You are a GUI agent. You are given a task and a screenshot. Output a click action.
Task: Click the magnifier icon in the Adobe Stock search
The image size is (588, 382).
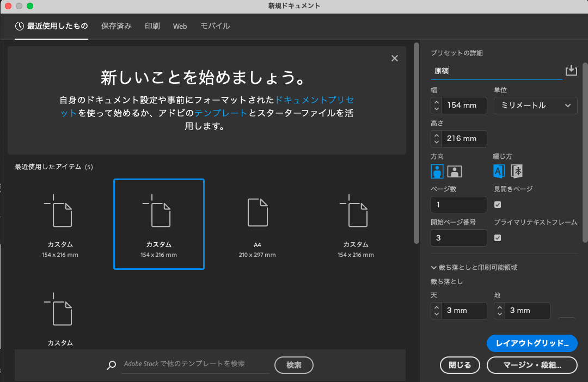111,365
